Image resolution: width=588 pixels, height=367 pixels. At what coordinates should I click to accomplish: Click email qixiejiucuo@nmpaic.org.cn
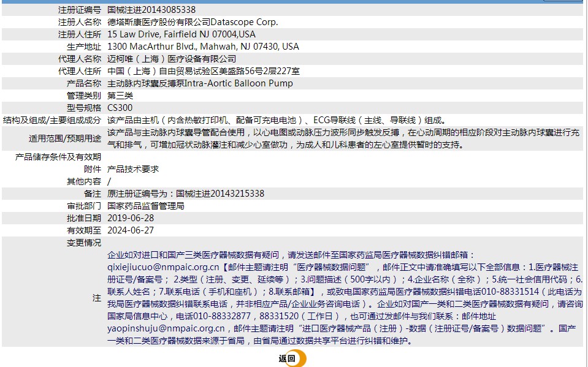[163, 267]
